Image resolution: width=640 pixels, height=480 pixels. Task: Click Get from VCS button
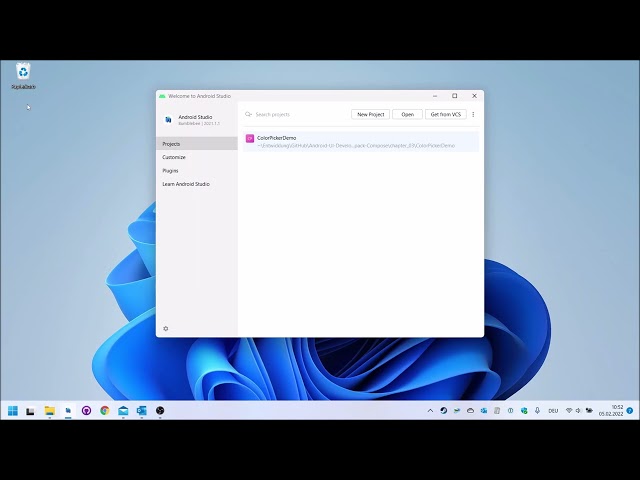pos(446,114)
